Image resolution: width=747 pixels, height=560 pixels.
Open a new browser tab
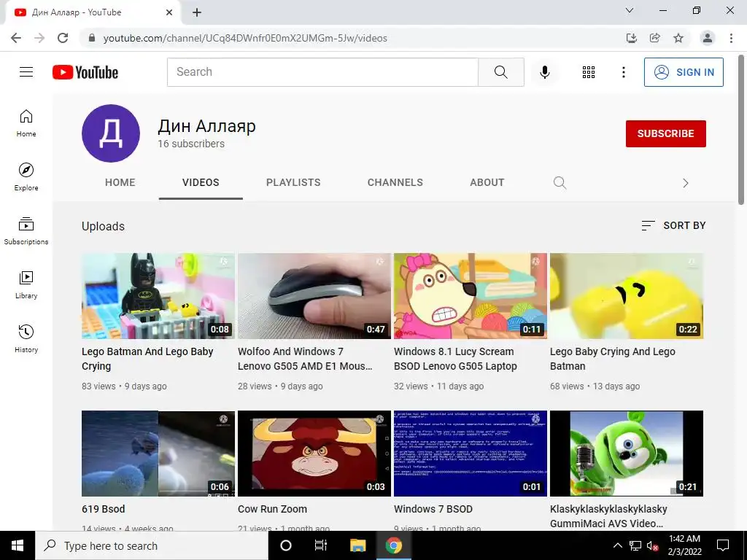pos(197,12)
